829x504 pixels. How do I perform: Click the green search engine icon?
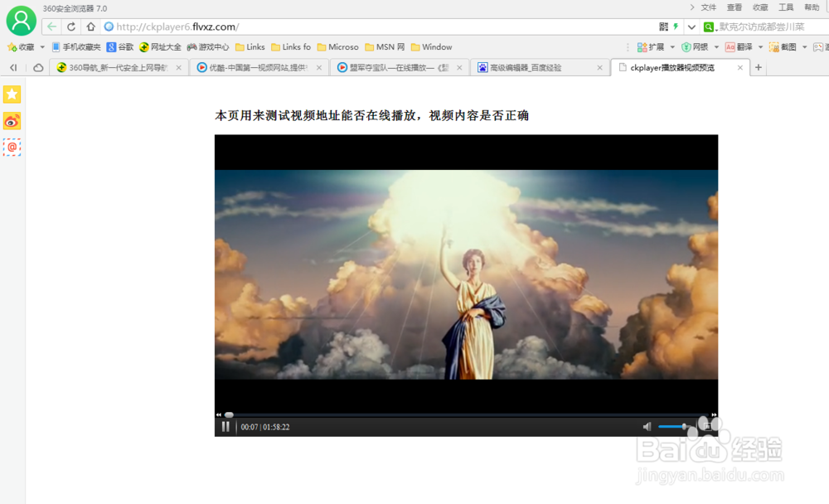pos(709,27)
